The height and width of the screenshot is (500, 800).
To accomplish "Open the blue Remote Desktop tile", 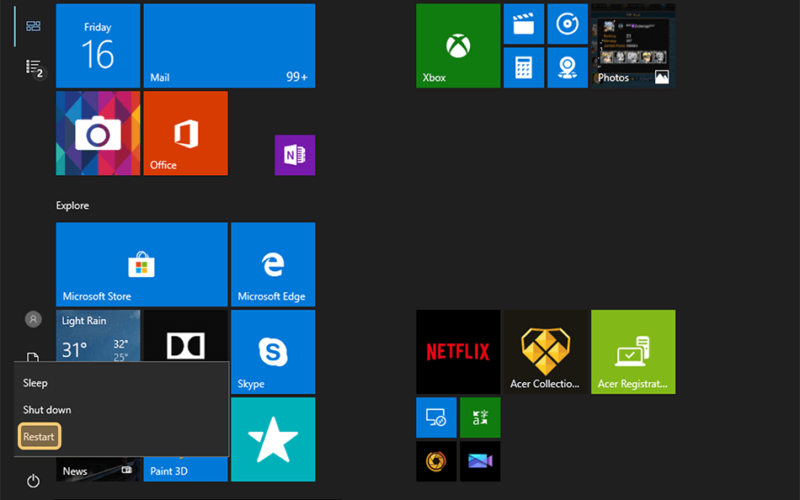I will [x=436, y=418].
